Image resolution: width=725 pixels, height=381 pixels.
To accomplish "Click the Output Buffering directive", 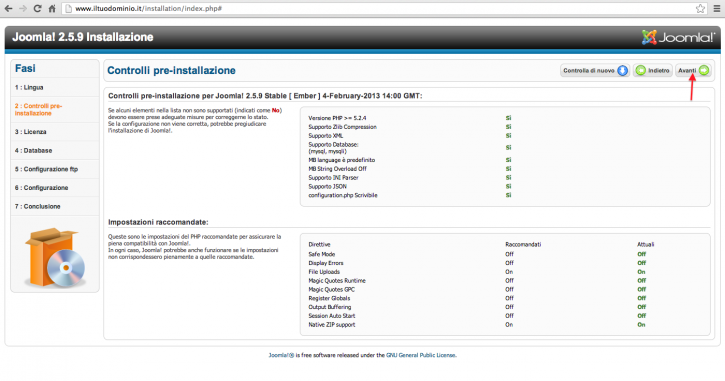I will tap(330, 307).
